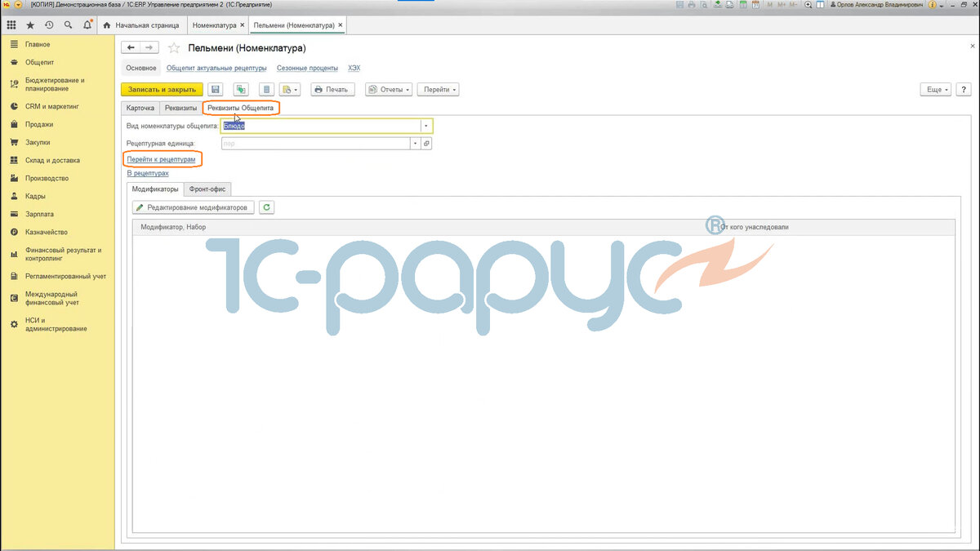Open the create-based-on icon dropdown
The height and width of the screenshot is (551, 980).
290,89
